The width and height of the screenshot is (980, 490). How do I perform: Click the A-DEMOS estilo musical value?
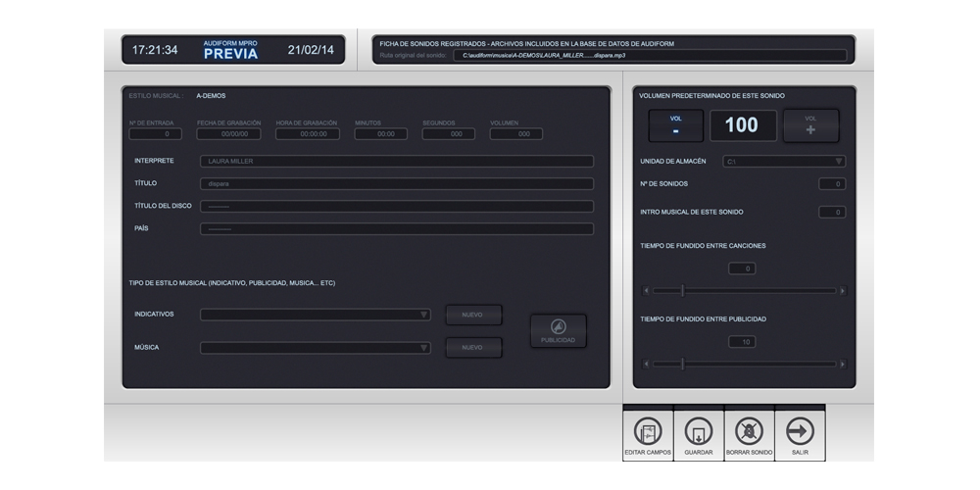211,96
